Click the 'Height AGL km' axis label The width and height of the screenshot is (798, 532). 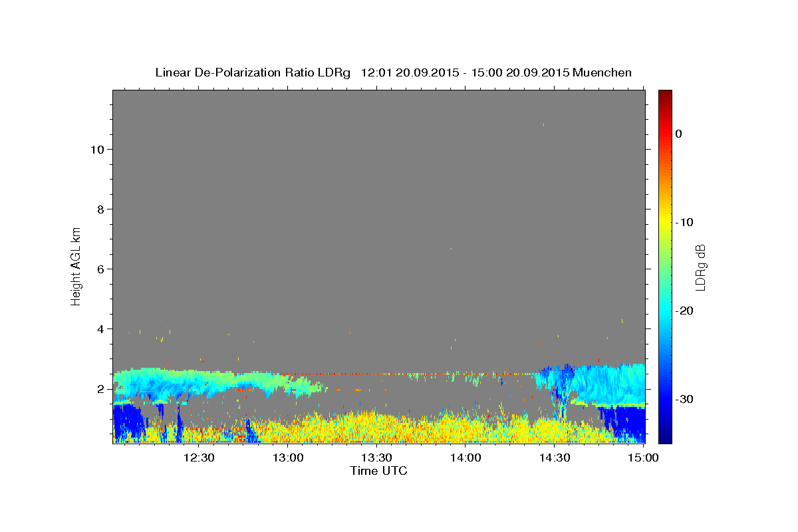point(76,266)
